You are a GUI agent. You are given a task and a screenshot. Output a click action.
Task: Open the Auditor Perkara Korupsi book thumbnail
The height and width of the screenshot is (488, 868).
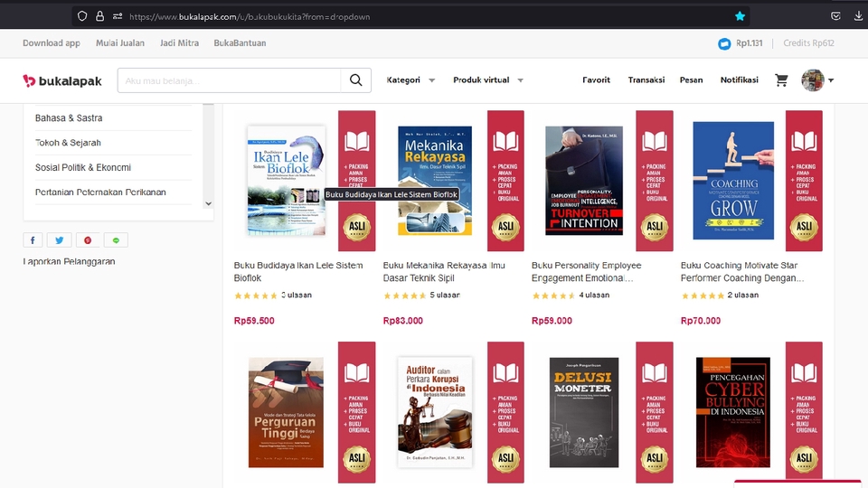(435, 413)
